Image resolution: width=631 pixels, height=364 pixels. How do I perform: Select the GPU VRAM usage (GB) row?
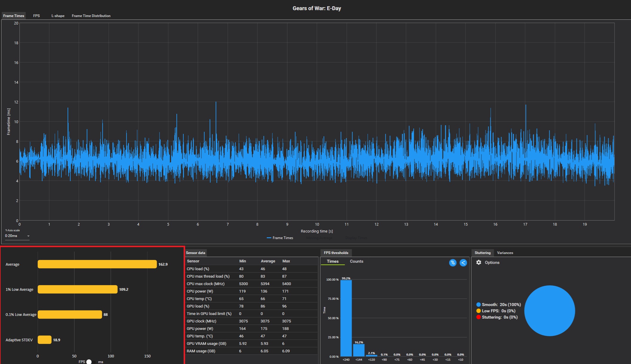(x=251, y=343)
